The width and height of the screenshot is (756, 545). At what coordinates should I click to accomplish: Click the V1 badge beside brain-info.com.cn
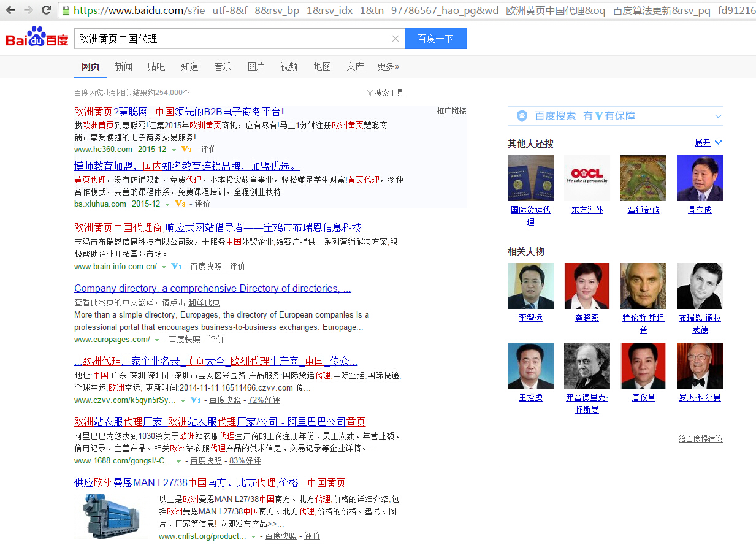[177, 266]
